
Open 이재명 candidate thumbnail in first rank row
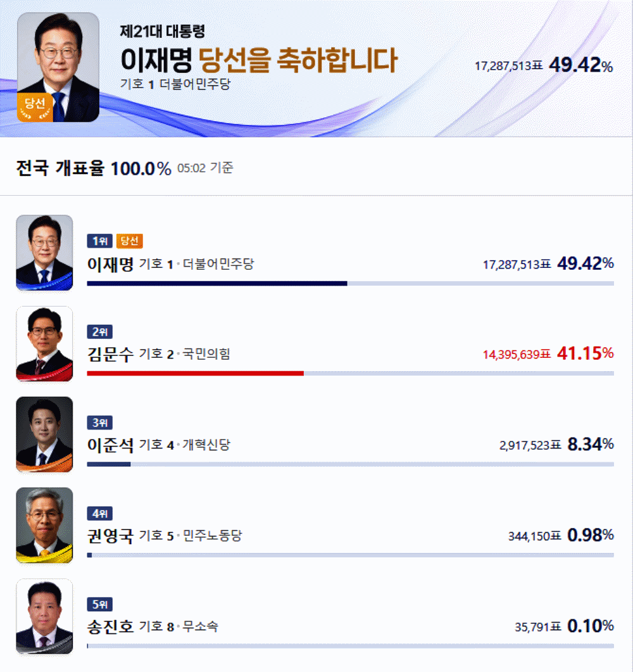coord(44,253)
